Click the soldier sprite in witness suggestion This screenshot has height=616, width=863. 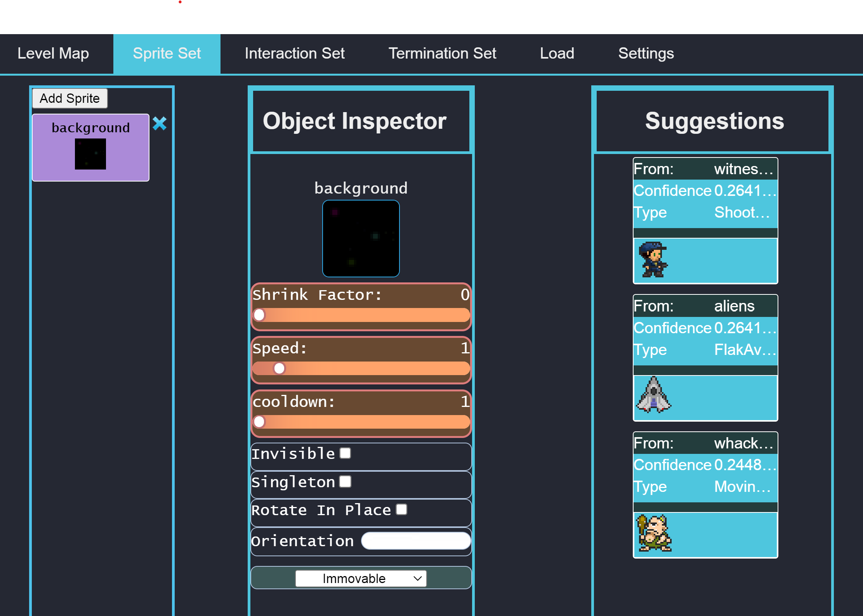[x=653, y=260]
